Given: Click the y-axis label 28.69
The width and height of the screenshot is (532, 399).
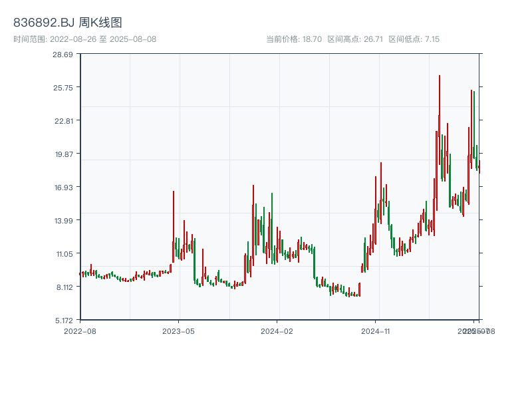Looking at the screenshot, I should (63, 55).
